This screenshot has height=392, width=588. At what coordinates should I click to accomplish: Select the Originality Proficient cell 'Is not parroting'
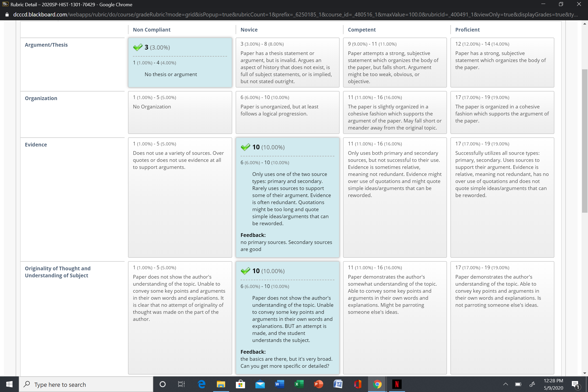click(x=502, y=318)
